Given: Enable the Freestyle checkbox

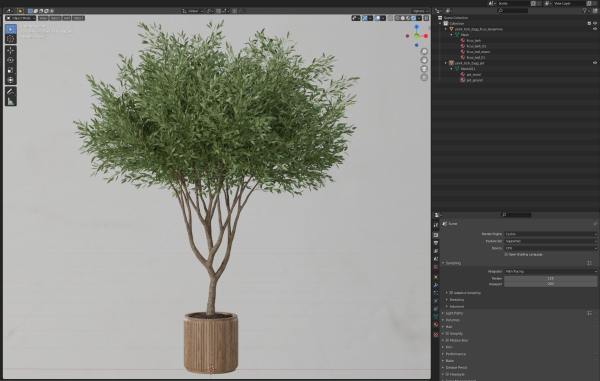Looking at the screenshot, I should point(447,374).
